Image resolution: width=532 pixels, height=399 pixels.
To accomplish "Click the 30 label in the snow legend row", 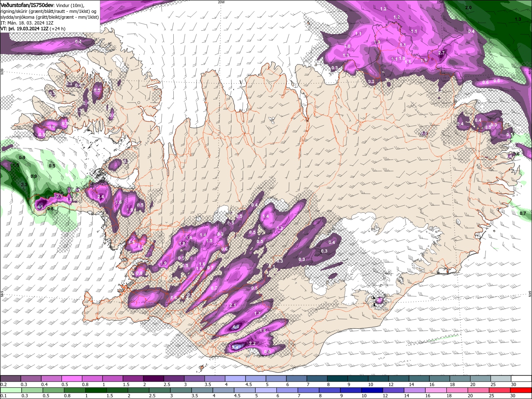I will (x=513, y=384).
